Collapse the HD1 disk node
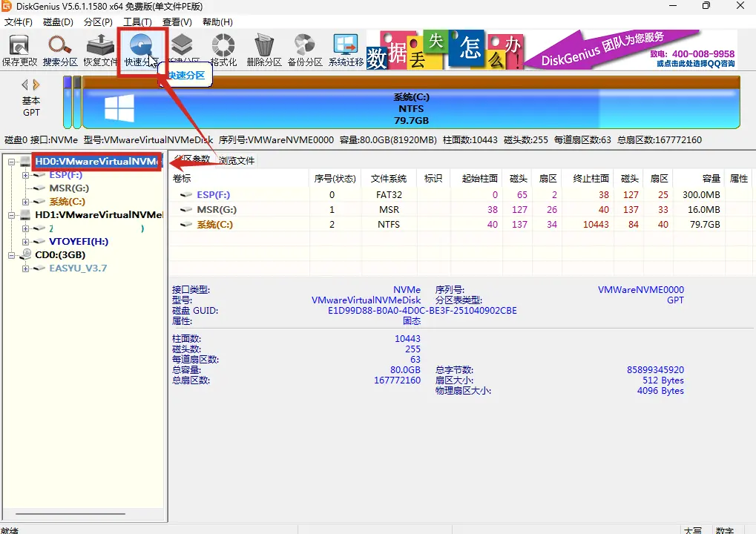The image size is (756, 534). 12,215
